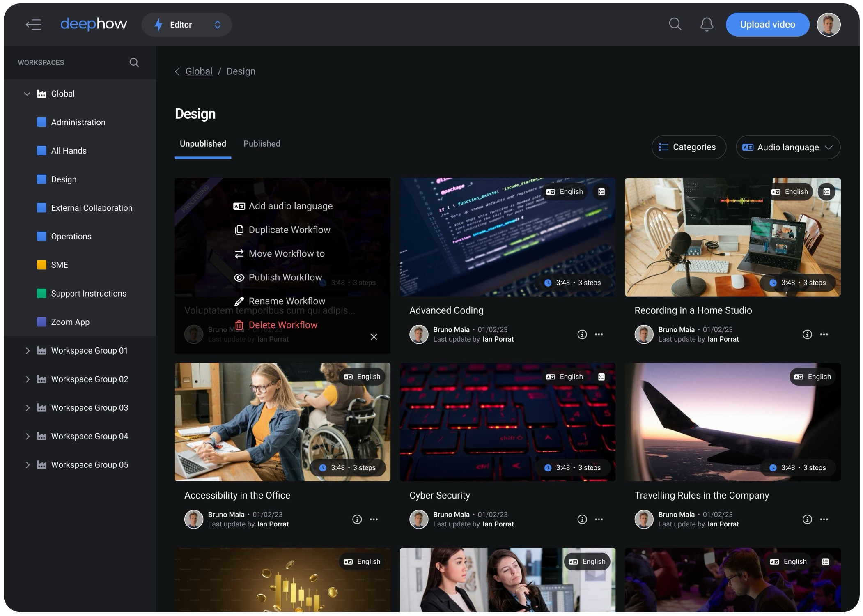This screenshot has height=616, width=863.
Task: Click the English badge on Accessibility in the Office
Action: [362, 377]
